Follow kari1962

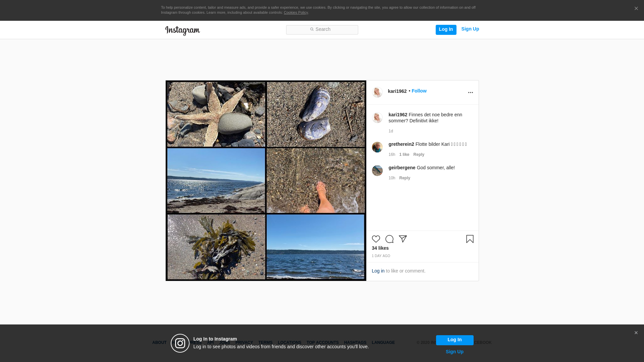pos(419,91)
